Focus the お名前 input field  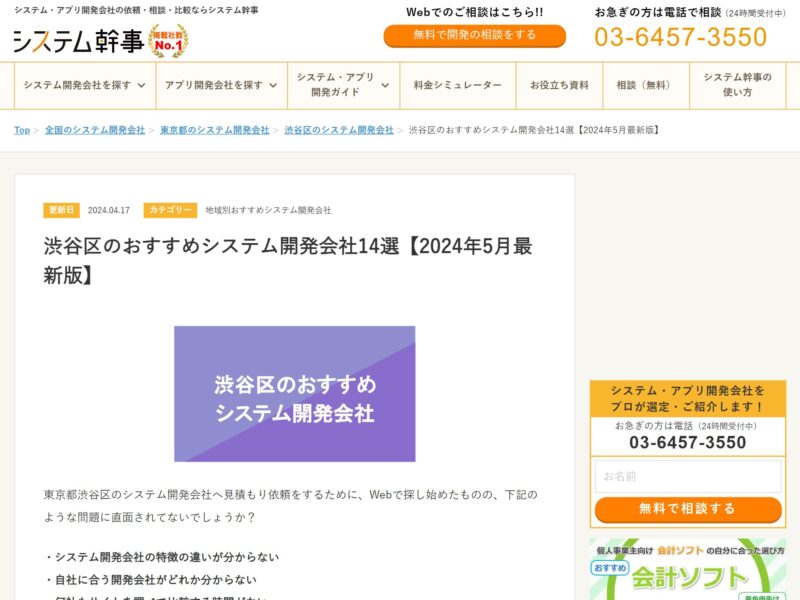(688, 477)
